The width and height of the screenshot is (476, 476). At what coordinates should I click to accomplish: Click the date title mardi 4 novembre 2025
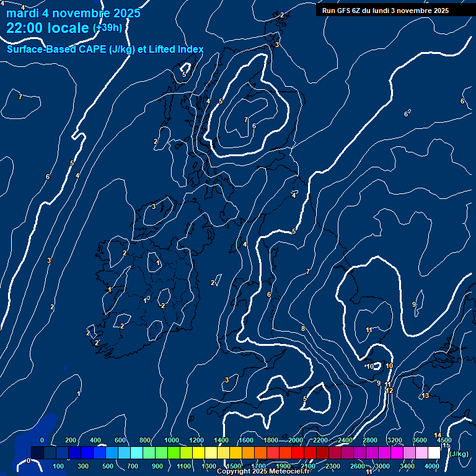coord(73,13)
